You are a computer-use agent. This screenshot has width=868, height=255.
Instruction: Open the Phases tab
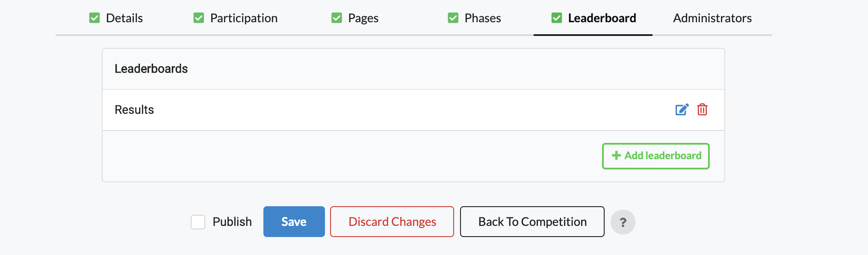click(482, 18)
